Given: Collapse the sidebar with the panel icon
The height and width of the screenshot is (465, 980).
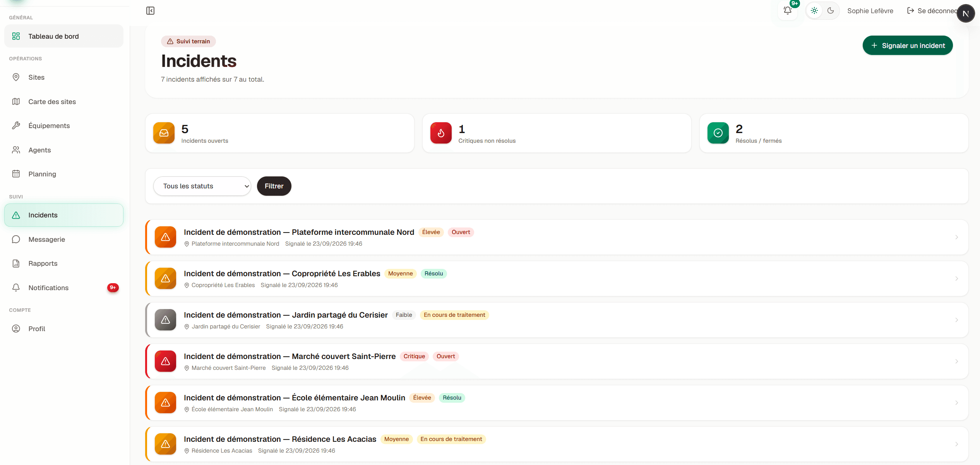Looking at the screenshot, I should (151, 11).
